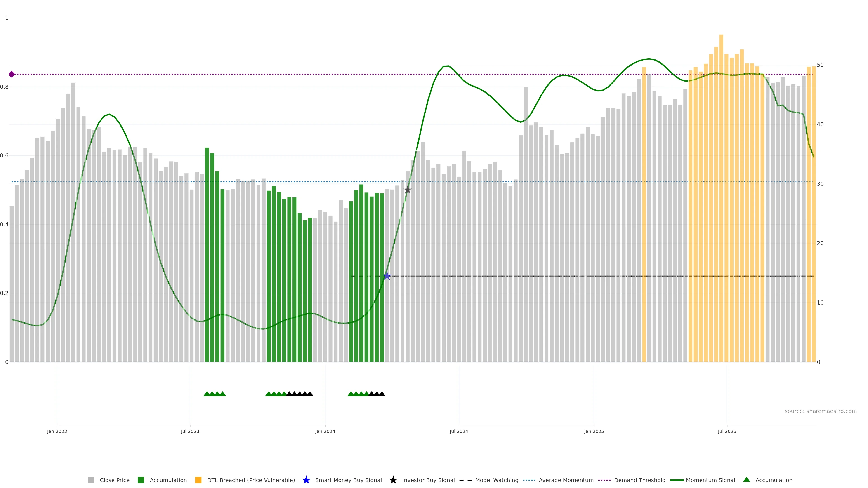
Task: Click the Jul 2025 axis tick label
Action: pyautogui.click(x=727, y=432)
